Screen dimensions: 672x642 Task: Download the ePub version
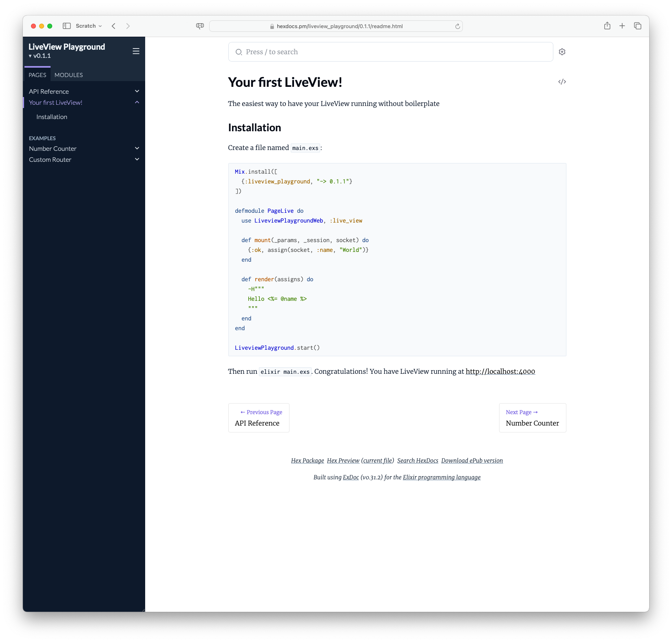472,461
